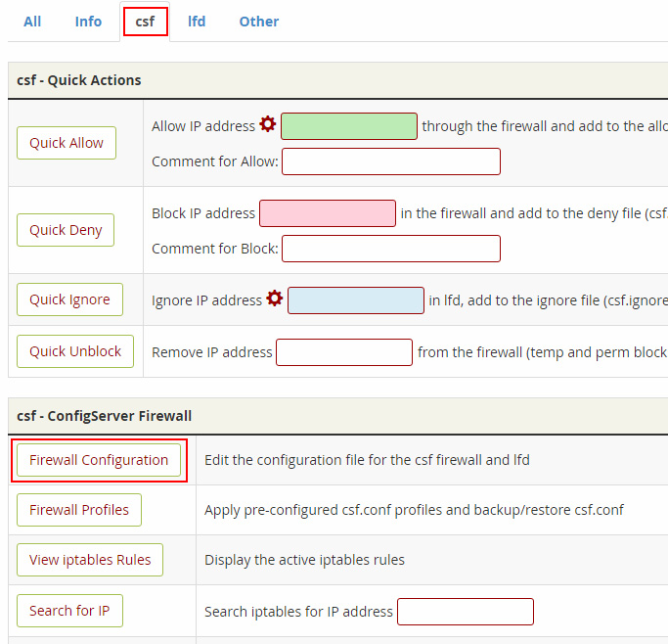
Task: Click the Search iptables IP address field
Action: (x=466, y=612)
